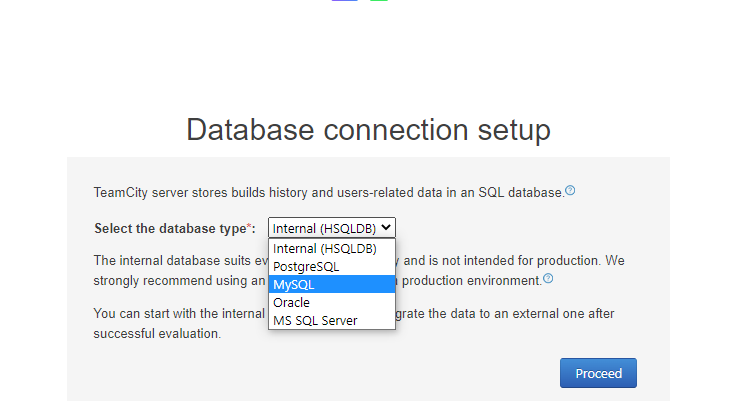The width and height of the screenshot is (736, 419).
Task: Open help icon after production environment text
Action: (x=548, y=279)
